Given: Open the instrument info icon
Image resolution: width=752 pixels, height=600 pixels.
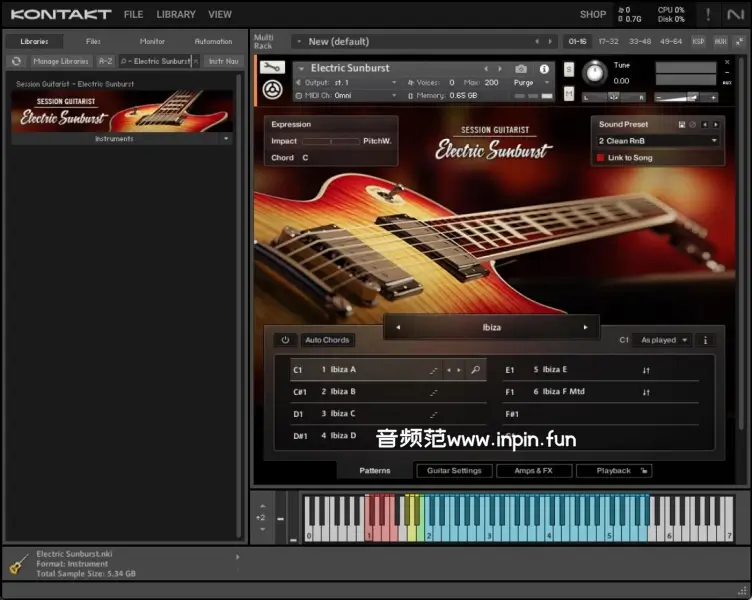Looking at the screenshot, I should 545,69.
